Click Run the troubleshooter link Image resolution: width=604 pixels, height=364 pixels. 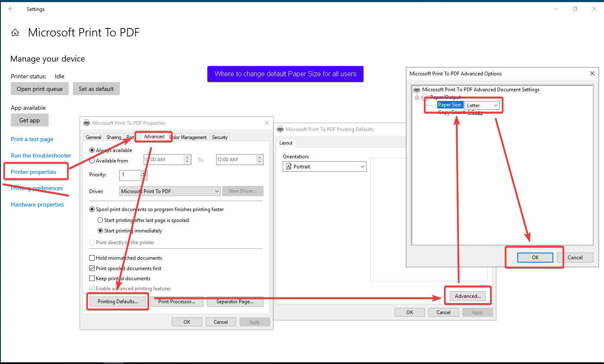pos(41,155)
